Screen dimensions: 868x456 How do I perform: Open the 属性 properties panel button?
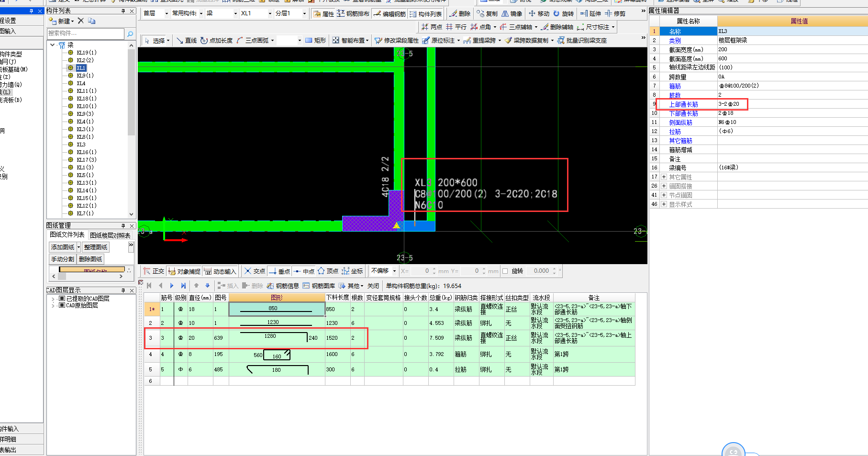(x=324, y=14)
